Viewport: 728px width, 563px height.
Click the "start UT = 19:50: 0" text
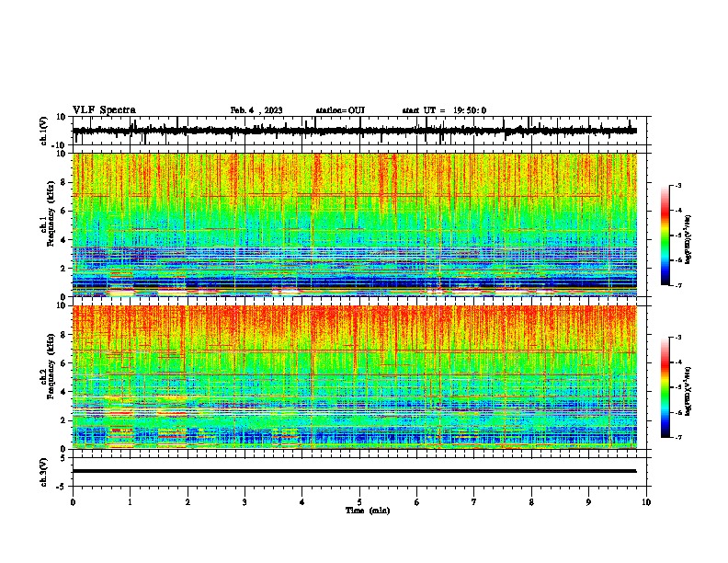point(444,110)
